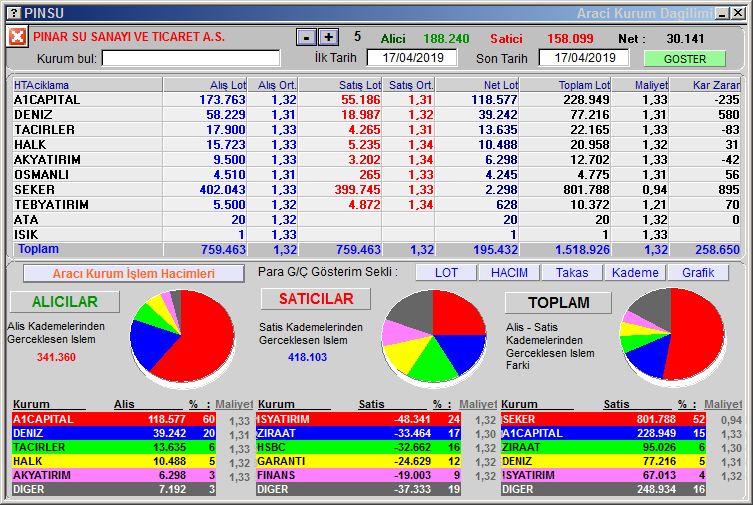This screenshot has height=505, width=753.
Task: Switch display mode to HACIM
Action: pyautogui.click(x=509, y=273)
